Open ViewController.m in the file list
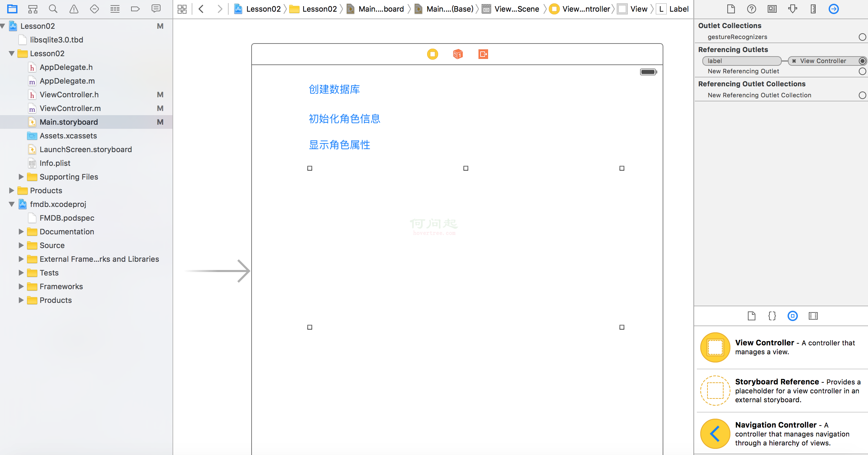868x455 pixels. coord(70,108)
